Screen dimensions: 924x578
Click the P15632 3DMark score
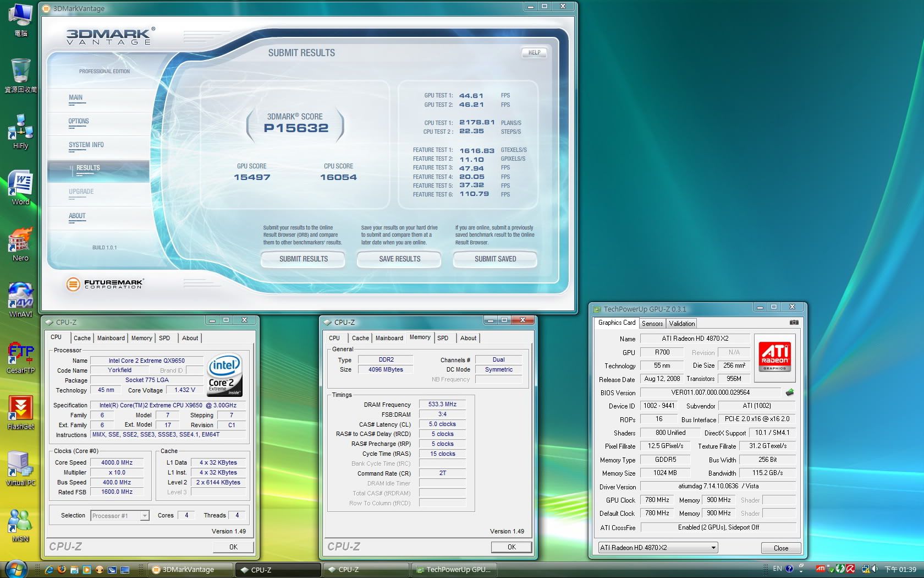point(296,128)
